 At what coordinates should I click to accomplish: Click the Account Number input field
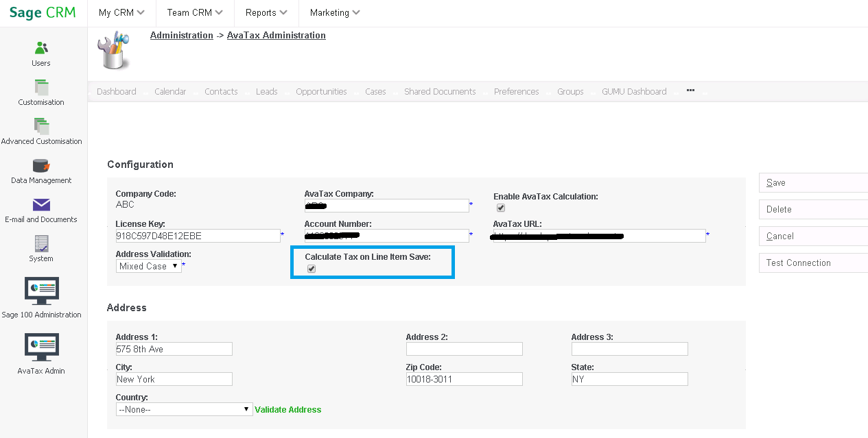pyautogui.click(x=387, y=236)
